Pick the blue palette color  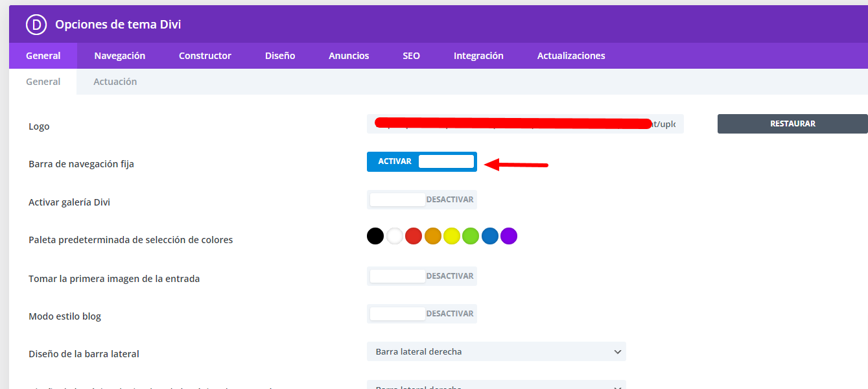click(490, 236)
